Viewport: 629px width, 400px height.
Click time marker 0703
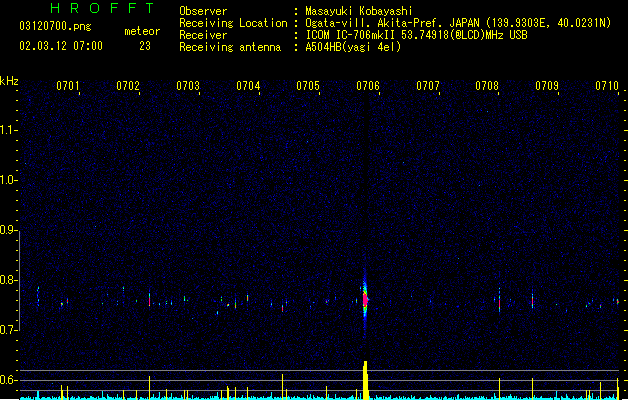click(x=188, y=86)
